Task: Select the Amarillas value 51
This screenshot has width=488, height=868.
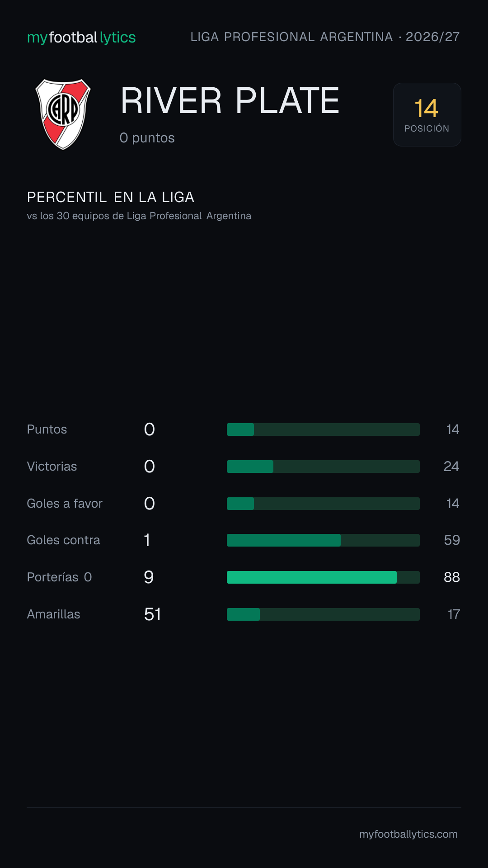Action: [153, 614]
